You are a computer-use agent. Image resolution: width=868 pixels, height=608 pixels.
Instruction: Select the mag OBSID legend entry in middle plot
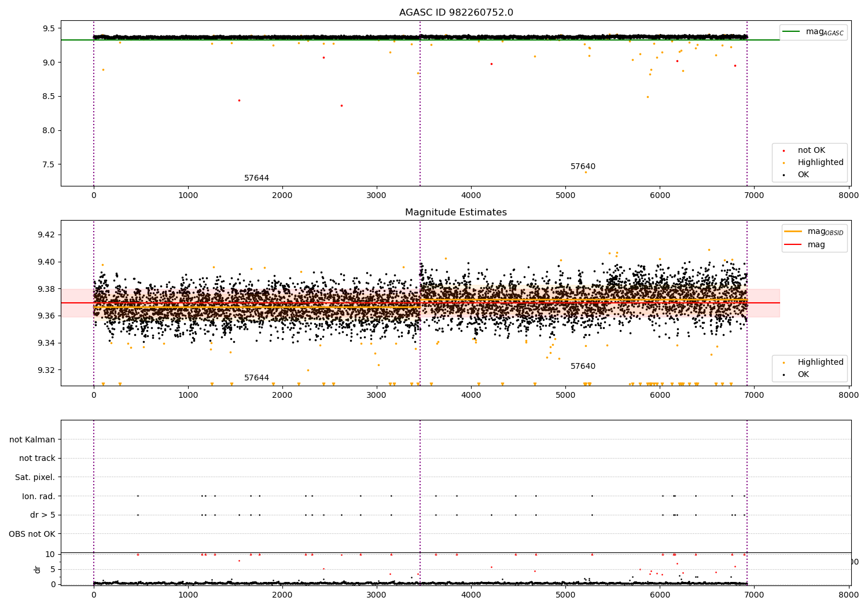point(814,232)
